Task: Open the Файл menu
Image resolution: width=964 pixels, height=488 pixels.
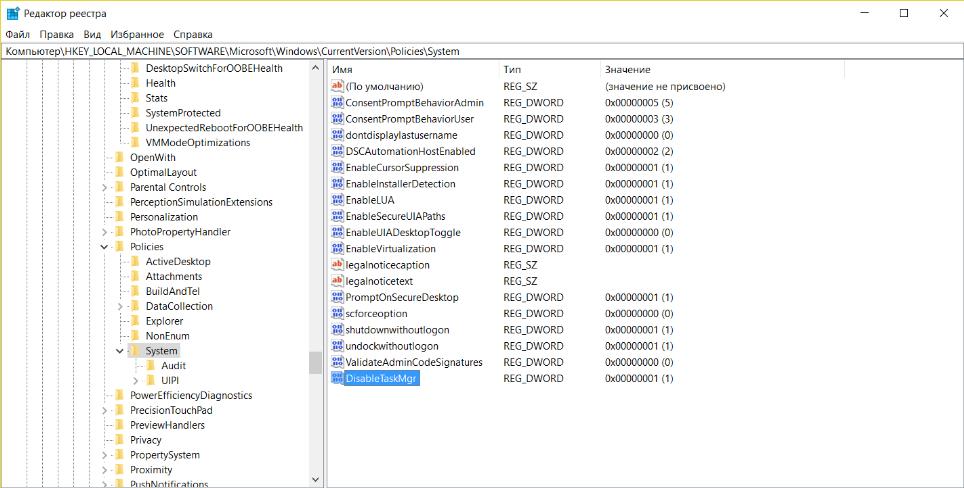Action: [x=18, y=34]
